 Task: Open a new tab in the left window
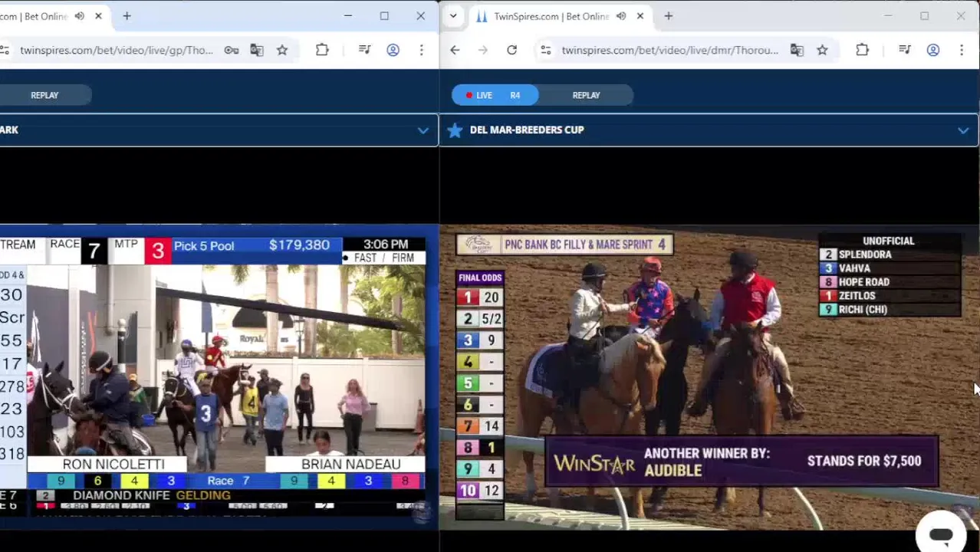point(127,16)
